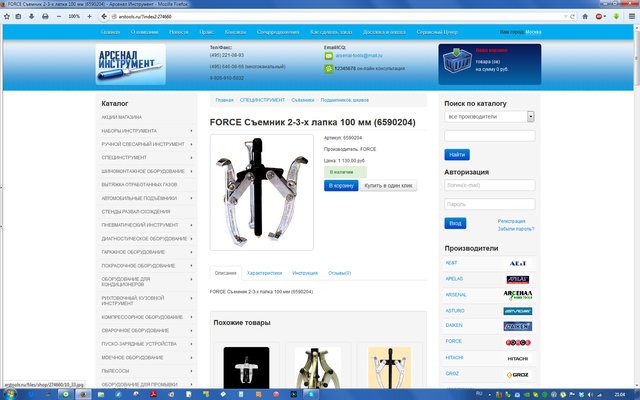
Task: Expand ГАРАЖНОЕ ОБОРУДОВАНИЕ category
Action: tap(147, 252)
